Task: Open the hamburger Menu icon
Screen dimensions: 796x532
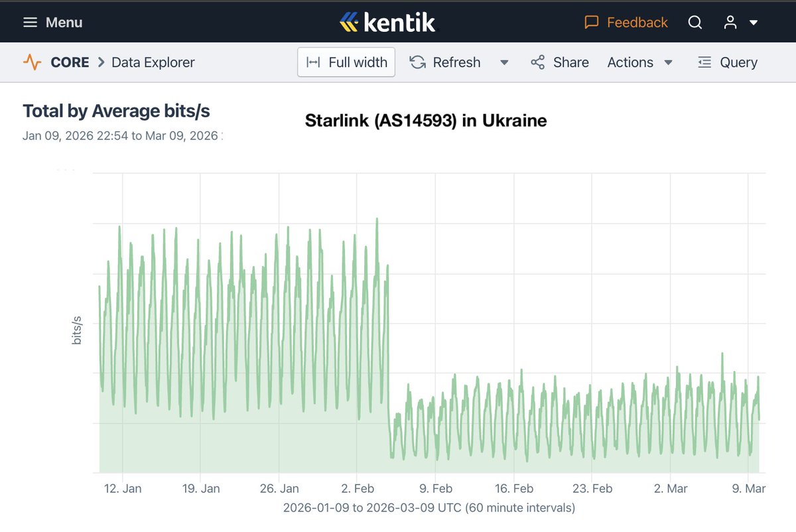Action: point(31,22)
